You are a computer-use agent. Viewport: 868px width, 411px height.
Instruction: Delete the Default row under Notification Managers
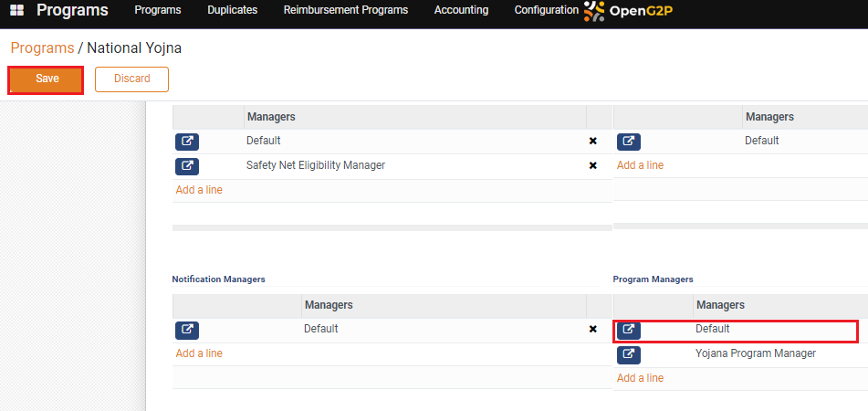(592, 330)
